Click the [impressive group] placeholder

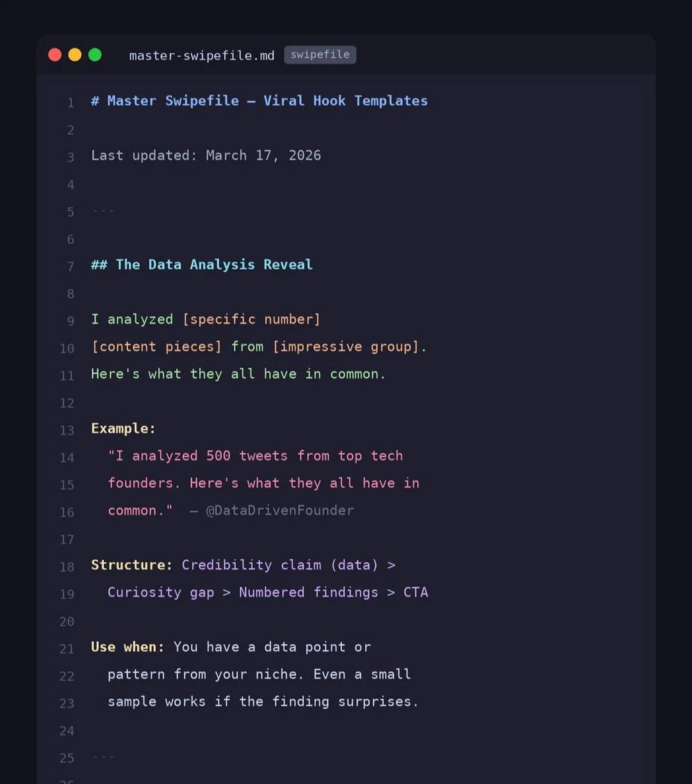coord(346,347)
